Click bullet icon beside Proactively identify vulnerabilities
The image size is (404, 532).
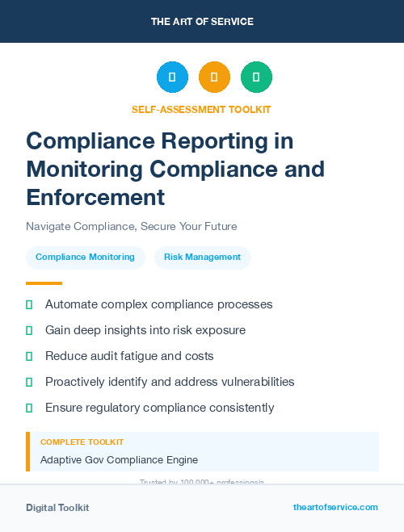click(29, 382)
